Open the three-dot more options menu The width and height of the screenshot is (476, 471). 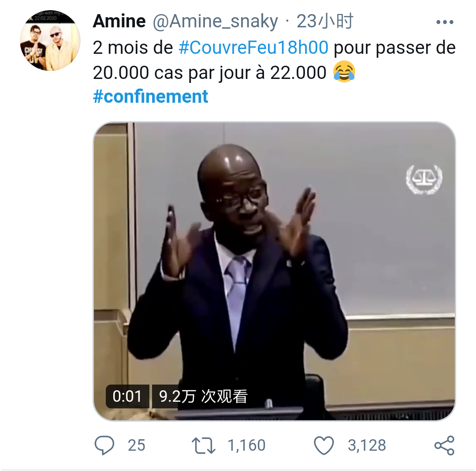point(445,22)
